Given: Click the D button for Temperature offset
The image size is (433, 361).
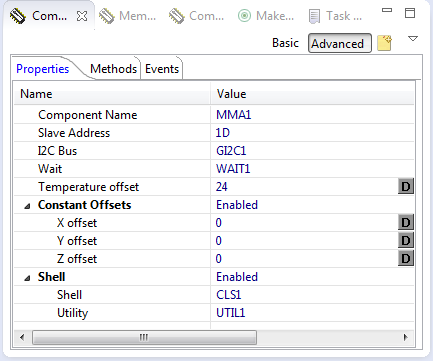Looking at the screenshot, I should pyautogui.click(x=406, y=186).
